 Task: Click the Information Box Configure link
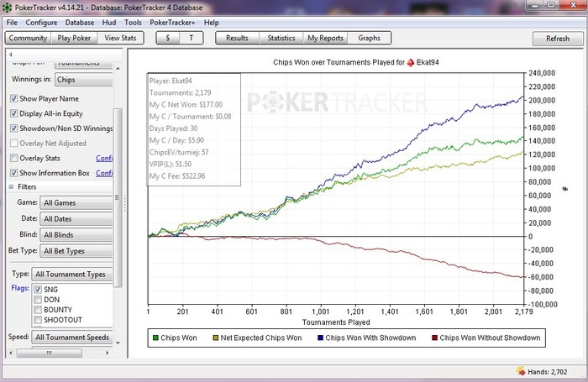104,173
